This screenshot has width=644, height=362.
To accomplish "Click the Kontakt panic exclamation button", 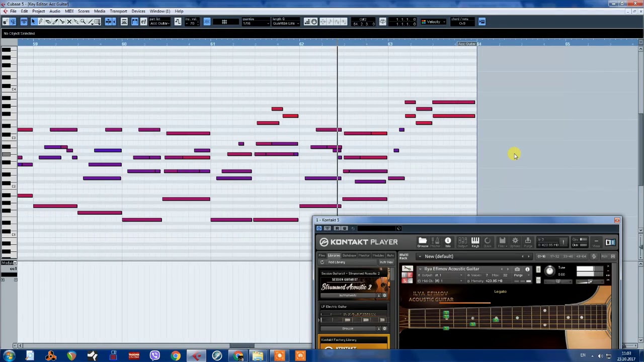I will pyautogui.click(x=563, y=242).
